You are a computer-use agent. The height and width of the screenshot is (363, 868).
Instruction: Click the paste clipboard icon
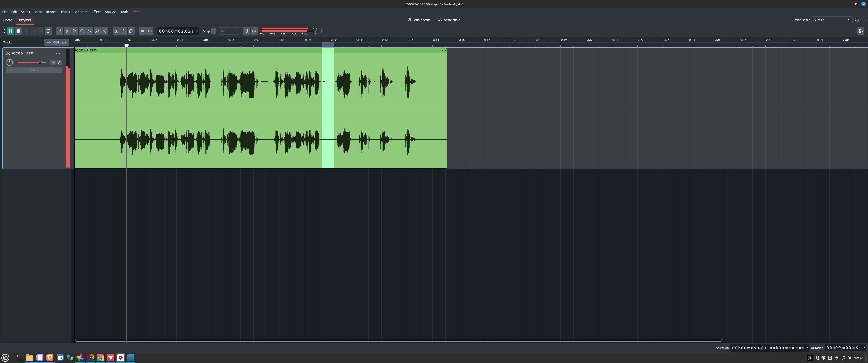click(131, 31)
